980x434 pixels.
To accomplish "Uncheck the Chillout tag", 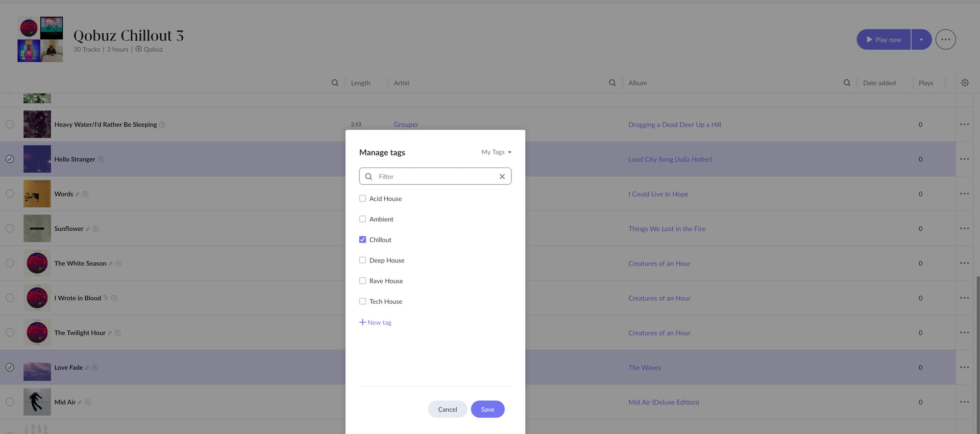I will pyautogui.click(x=362, y=240).
